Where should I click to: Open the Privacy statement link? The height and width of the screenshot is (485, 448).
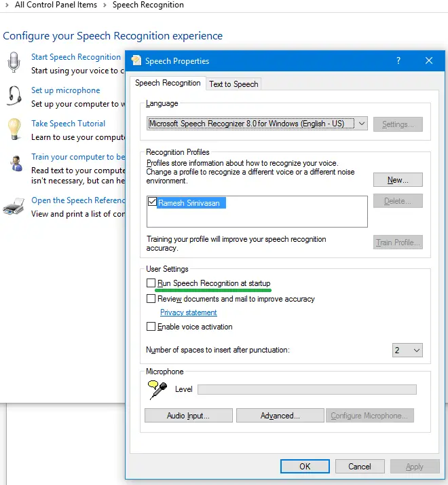(x=188, y=312)
